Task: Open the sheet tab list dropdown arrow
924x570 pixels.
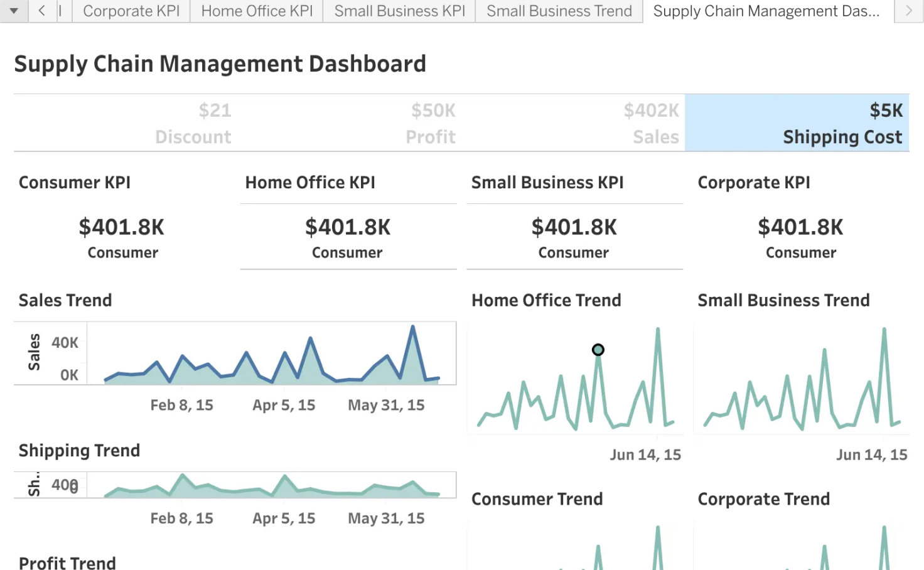Action: tap(14, 11)
